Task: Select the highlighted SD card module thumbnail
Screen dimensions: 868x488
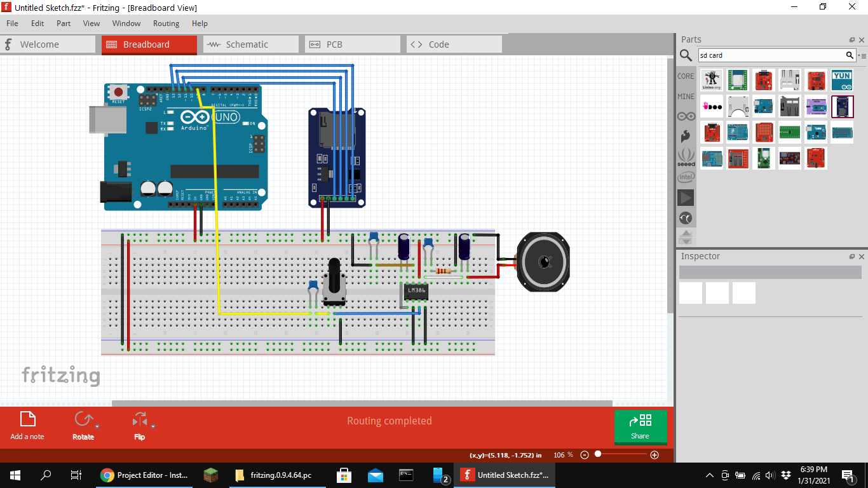Action: coord(842,107)
